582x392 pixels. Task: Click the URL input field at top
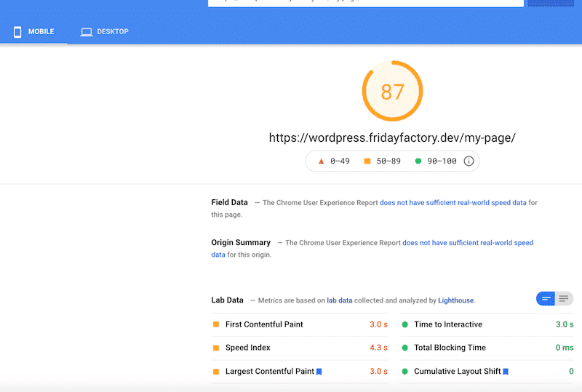[x=365, y=2]
